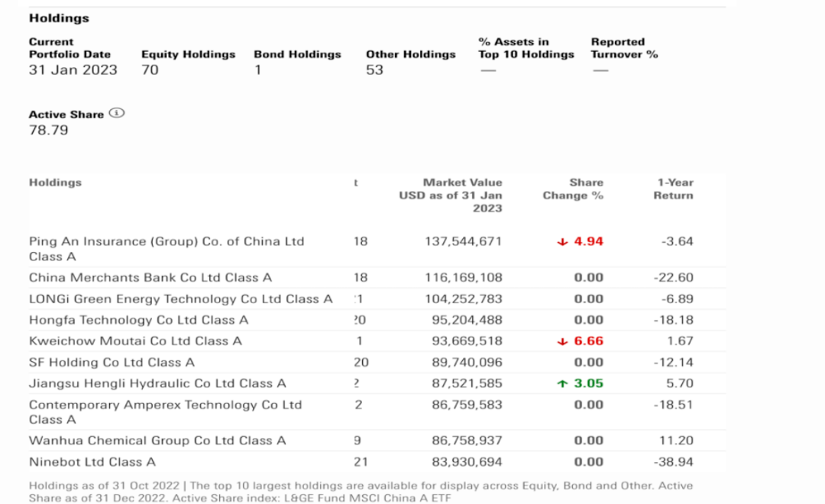
Task: Click the Holdings column header in table
Action: 55,183
